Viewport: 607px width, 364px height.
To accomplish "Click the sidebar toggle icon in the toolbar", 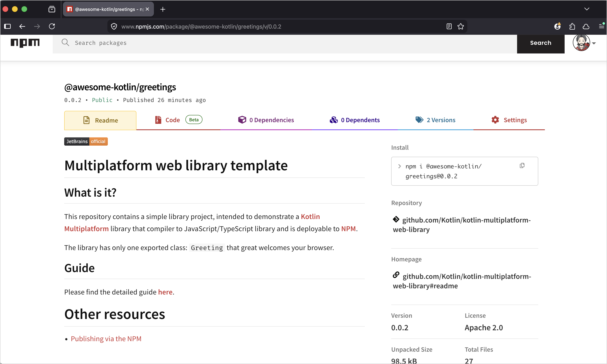I will point(8,26).
